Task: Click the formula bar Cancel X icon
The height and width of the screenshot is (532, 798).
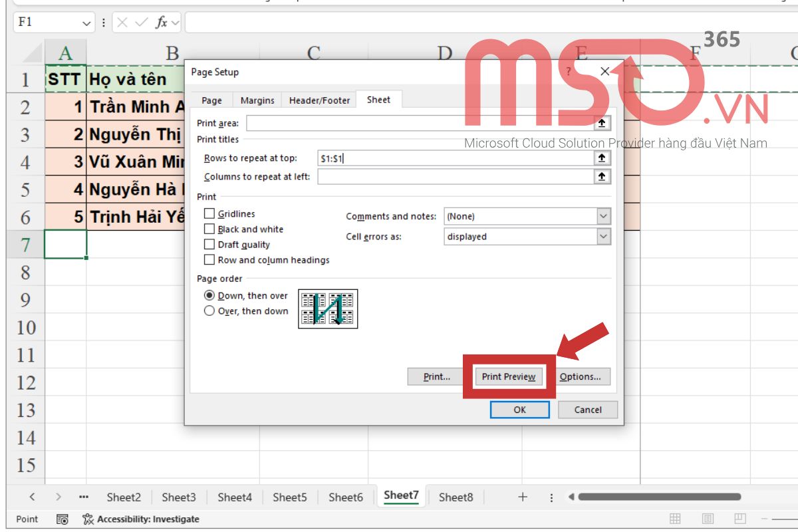Action: pos(122,22)
